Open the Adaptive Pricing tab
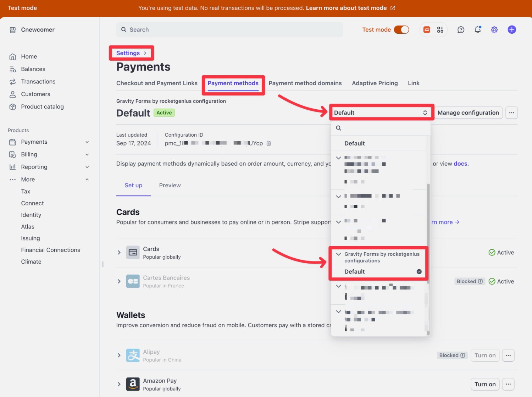 [375, 83]
